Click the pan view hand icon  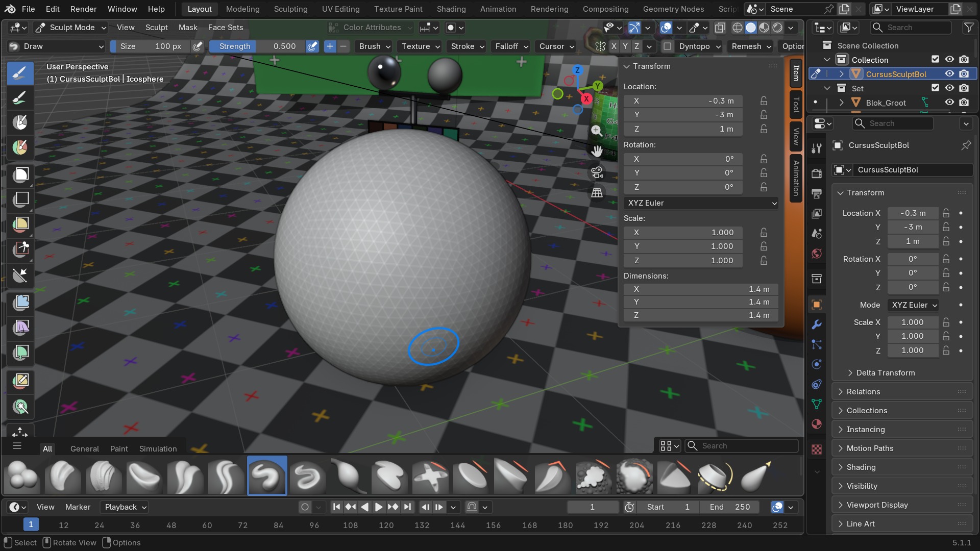pyautogui.click(x=597, y=151)
